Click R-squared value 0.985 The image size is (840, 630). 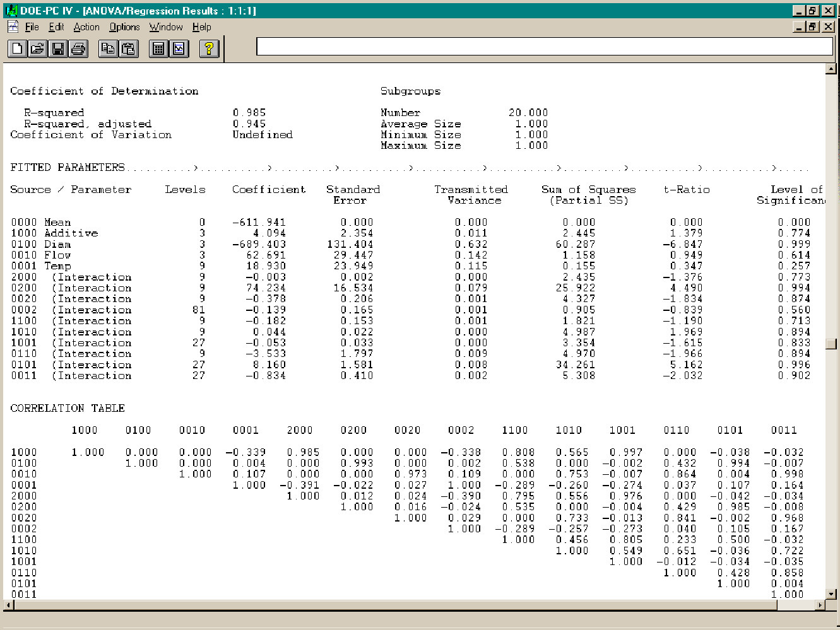tap(249, 113)
